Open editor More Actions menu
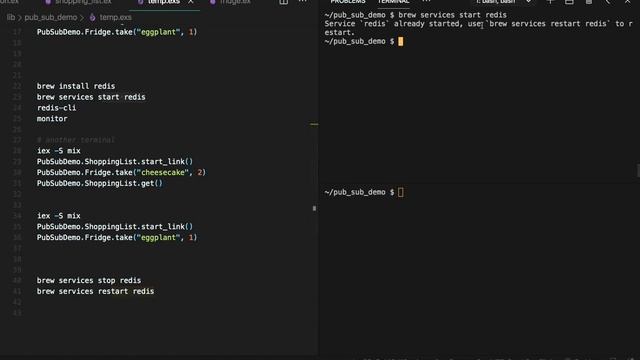Viewport: 640px width, 360px height. click(x=302, y=2)
